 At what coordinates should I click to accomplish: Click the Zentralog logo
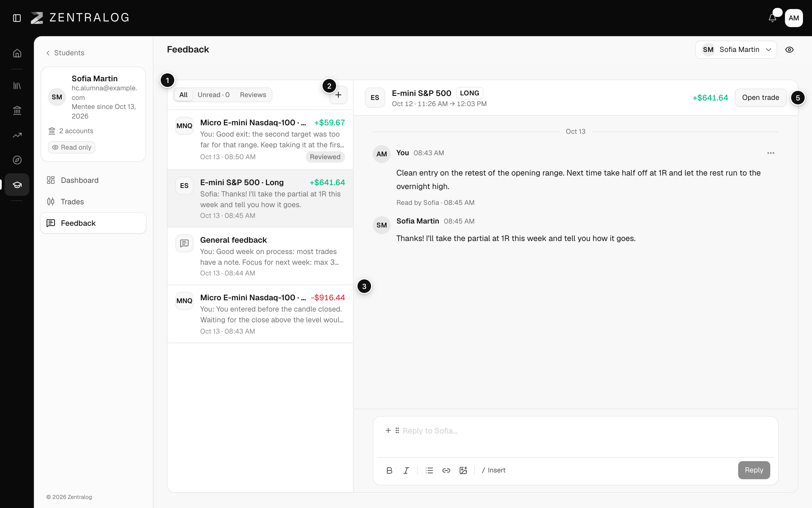click(80, 18)
